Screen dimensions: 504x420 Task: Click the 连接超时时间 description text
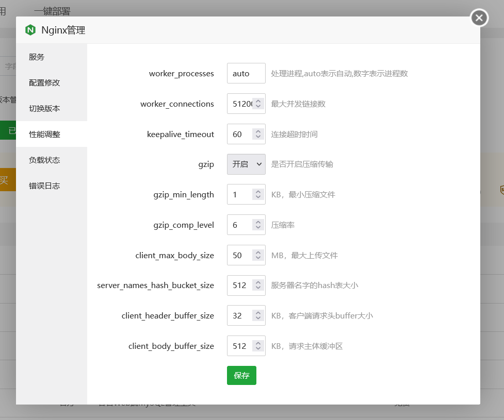tap(295, 134)
